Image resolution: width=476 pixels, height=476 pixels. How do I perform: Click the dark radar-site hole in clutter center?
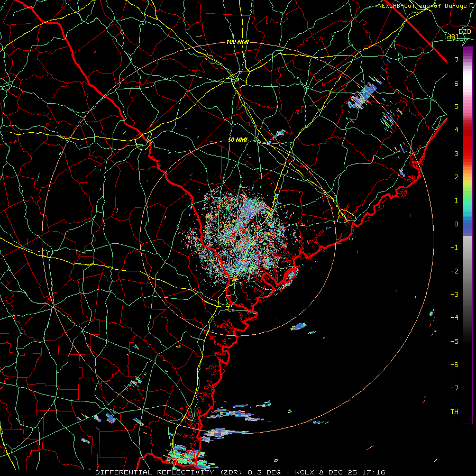237,237
